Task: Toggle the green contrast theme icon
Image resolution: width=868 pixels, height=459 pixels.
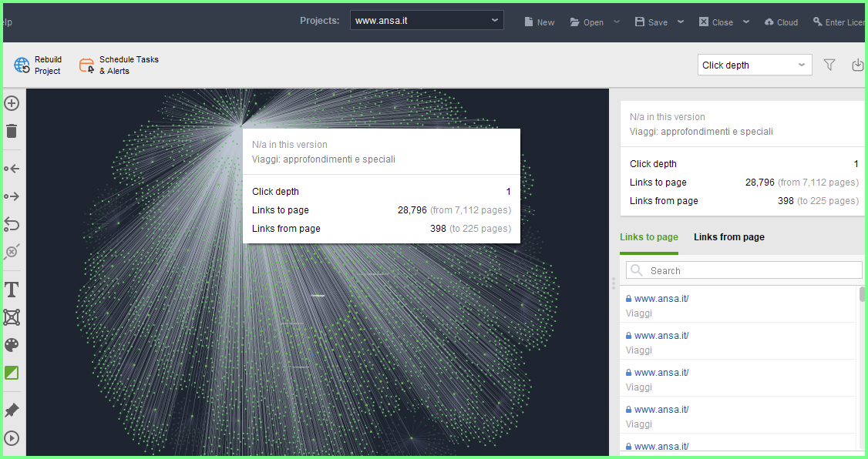Action: (x=12, y=373)
